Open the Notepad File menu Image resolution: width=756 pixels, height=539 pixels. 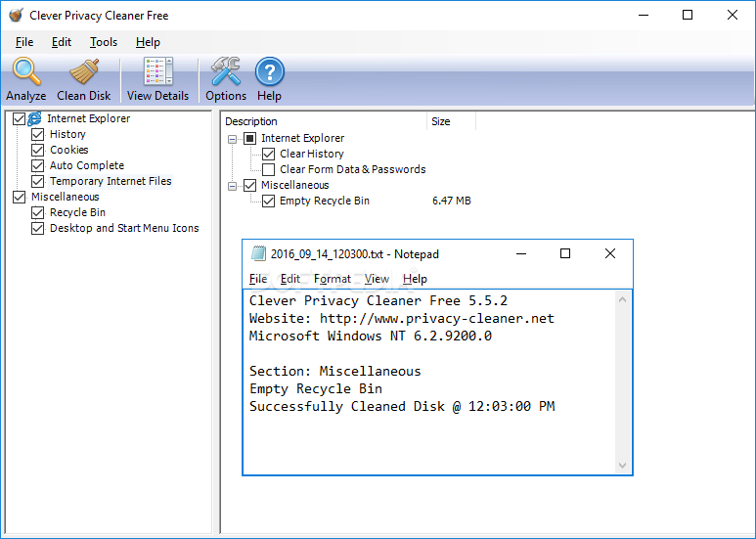click(x=258, y=279)
